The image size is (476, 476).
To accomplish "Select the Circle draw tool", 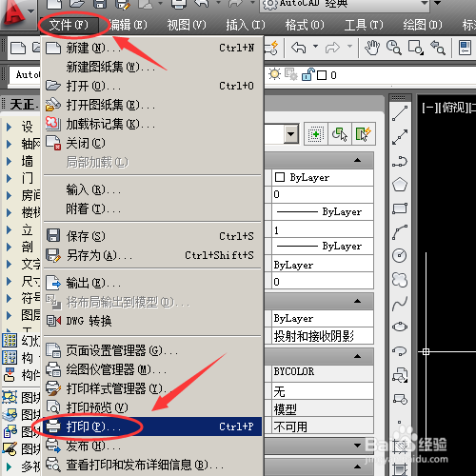I will pyautogui.click(x=400, y=255).
